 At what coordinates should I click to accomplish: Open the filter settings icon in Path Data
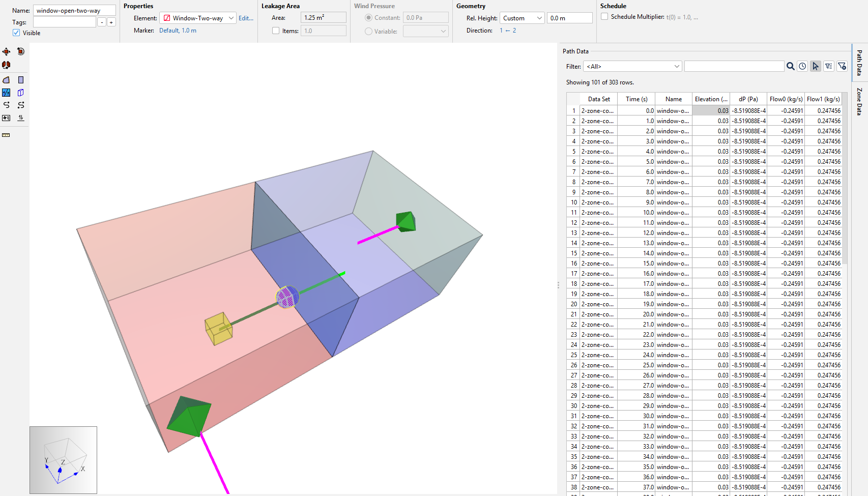(829, 66)
